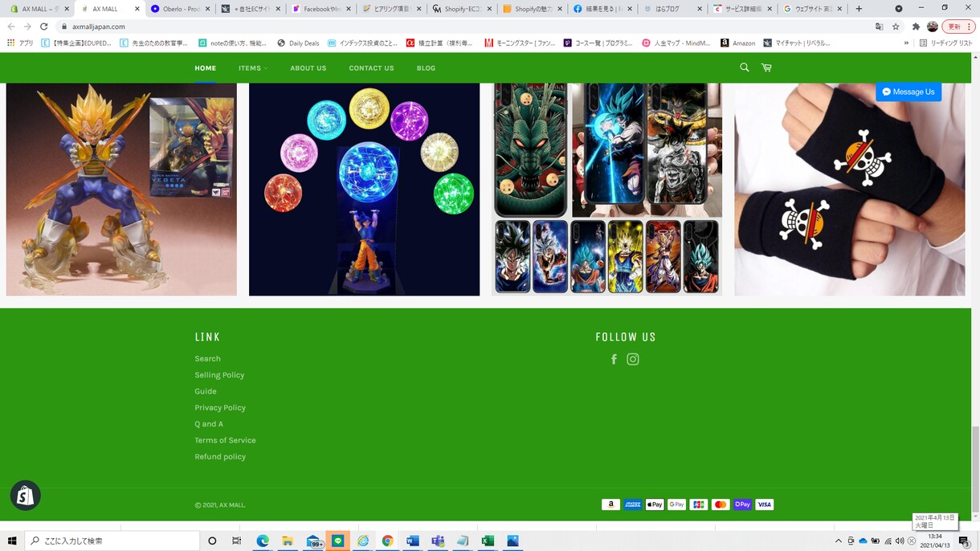Open the CONTACT US menu item
The image size is (980, 551).
(x=371, y=68)
